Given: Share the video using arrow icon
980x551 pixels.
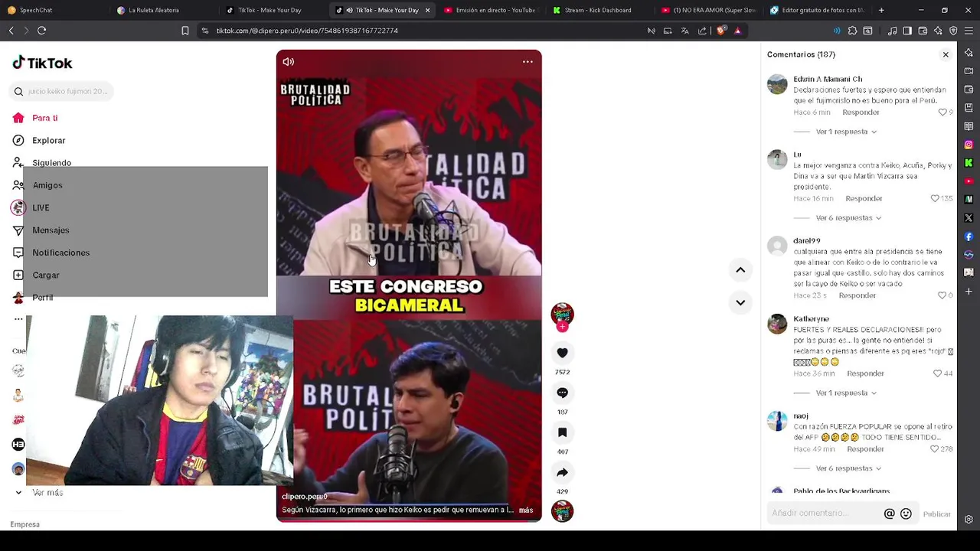Looking at the screenshot, I should (x=562, y=472).
